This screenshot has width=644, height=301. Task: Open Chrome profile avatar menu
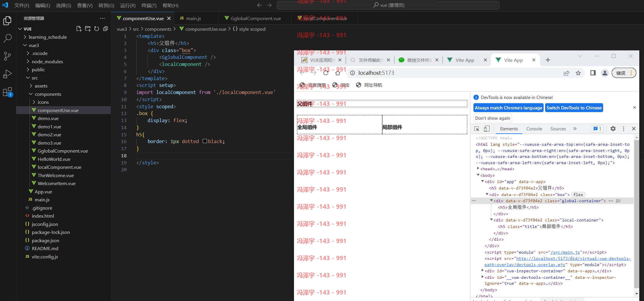click(605, 73)
